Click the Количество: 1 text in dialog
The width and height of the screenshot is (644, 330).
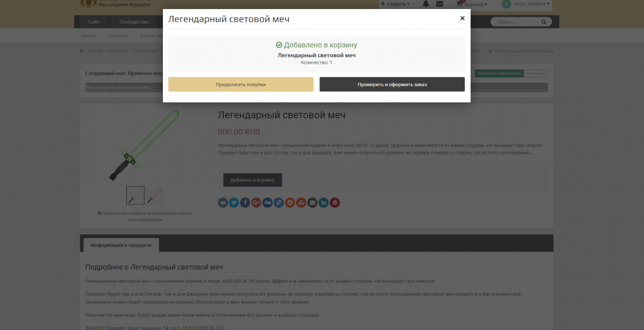317,62
